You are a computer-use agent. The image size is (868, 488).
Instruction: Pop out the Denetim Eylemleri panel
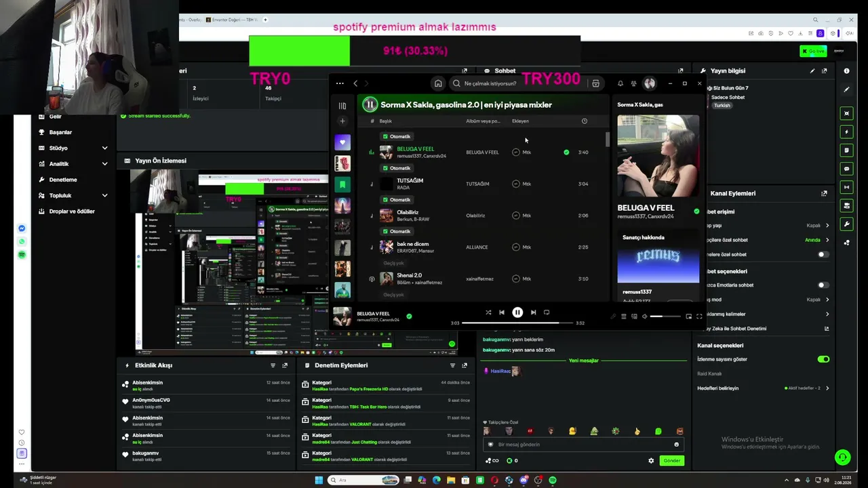pyautogui.click(x=465, y=365)
